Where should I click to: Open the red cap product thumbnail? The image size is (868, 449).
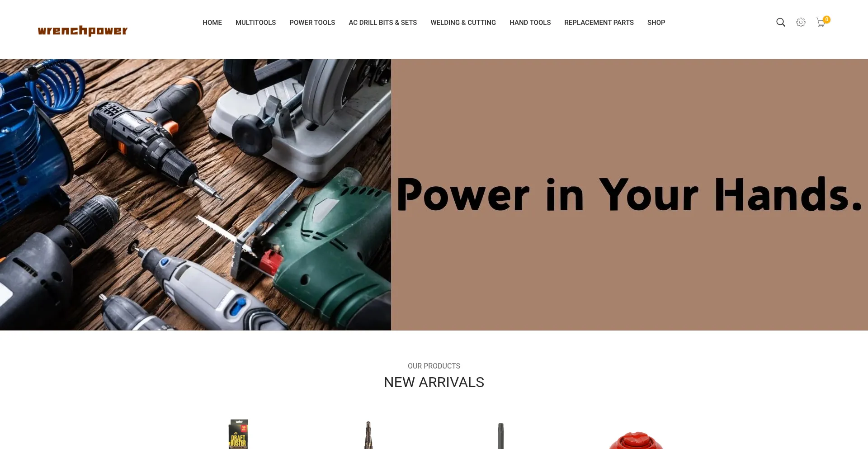636,440
